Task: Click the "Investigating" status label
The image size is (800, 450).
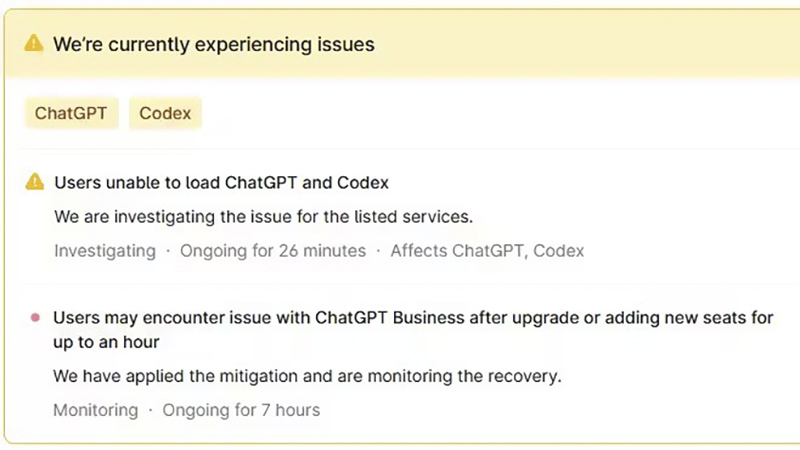Action: 105,251
